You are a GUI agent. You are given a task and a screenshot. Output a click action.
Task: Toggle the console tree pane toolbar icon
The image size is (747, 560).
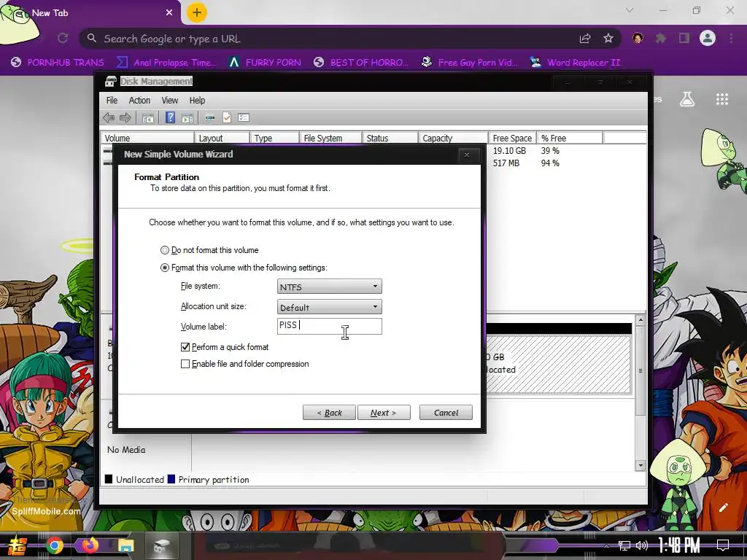point(147,117)
